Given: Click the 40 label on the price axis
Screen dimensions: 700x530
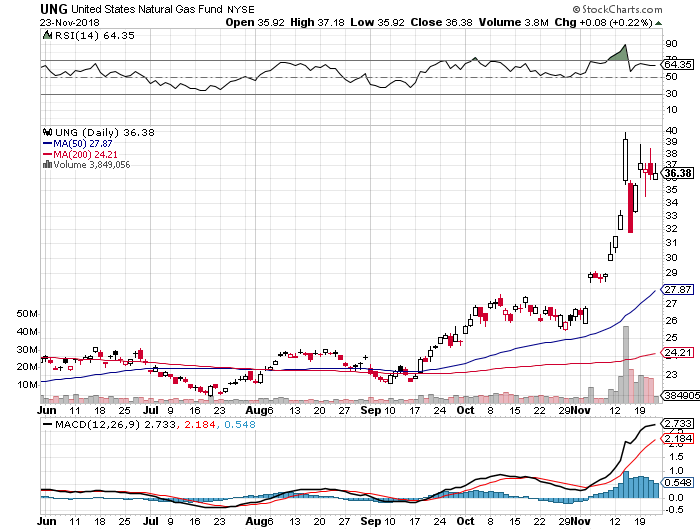Looking at the screenshot, I should click(671, 131).
